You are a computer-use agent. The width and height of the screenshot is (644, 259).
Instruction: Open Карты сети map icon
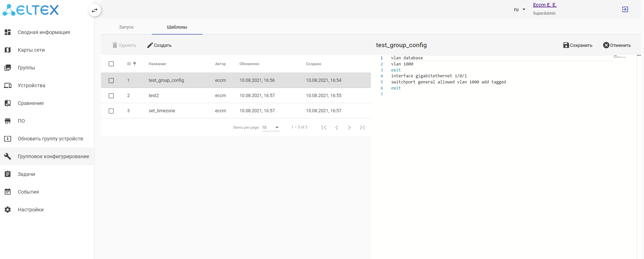[x=8, y=50]
